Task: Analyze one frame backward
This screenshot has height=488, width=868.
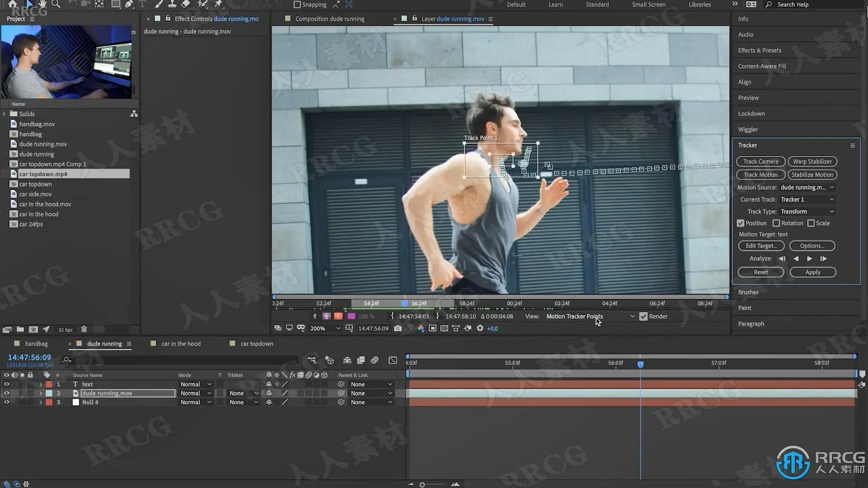Action: pos(782,258)
